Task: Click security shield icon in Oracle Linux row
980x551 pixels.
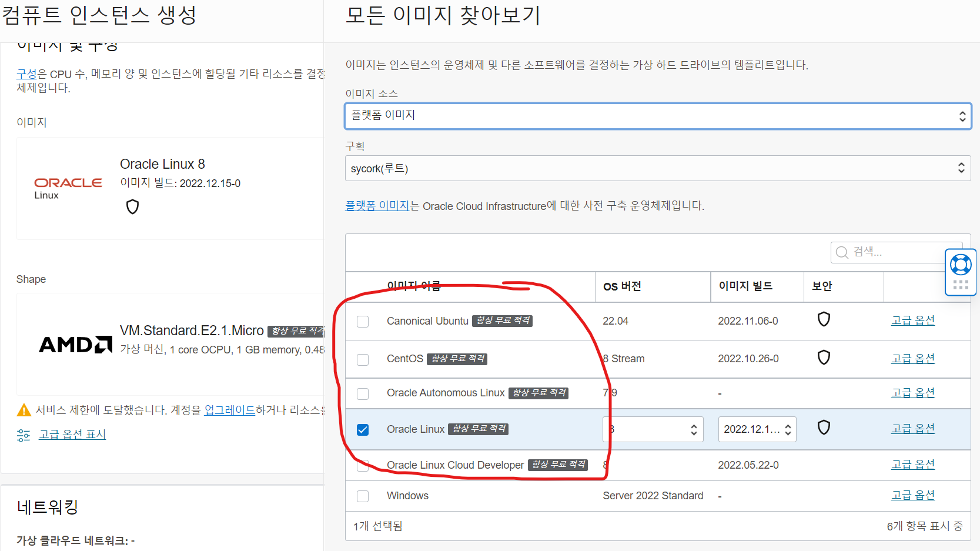Action: 824,428
